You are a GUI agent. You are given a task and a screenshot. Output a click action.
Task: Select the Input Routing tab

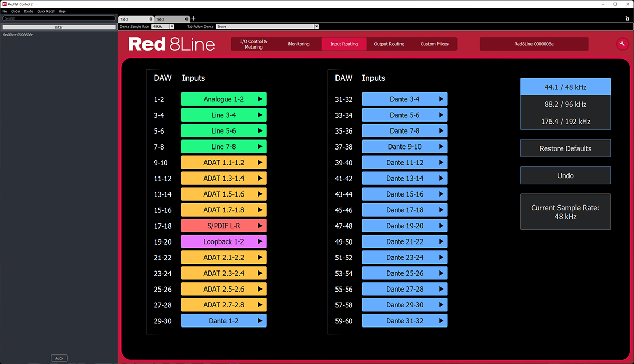(x=344, y=44)
